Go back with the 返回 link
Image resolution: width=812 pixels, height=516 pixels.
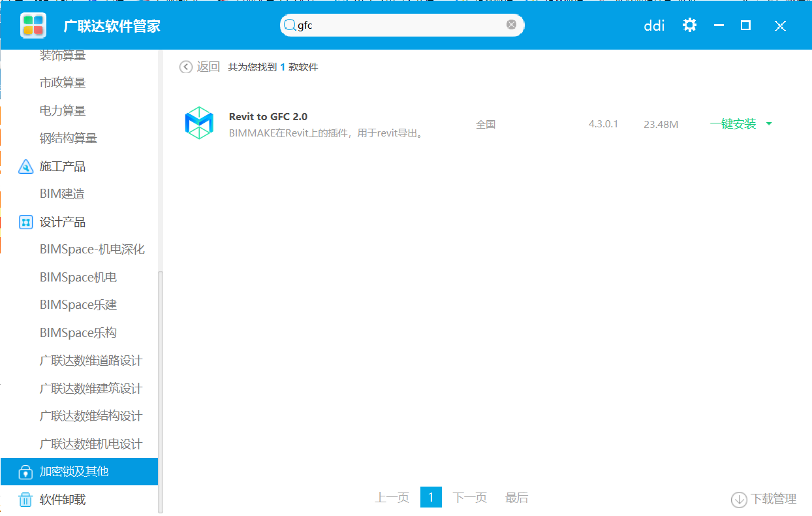(208, 67)
